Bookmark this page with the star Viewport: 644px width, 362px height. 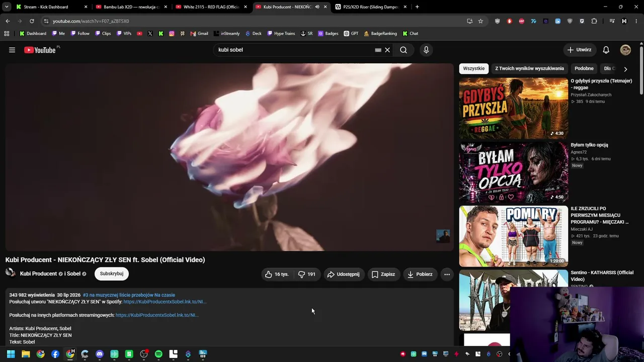click(480, 21)
